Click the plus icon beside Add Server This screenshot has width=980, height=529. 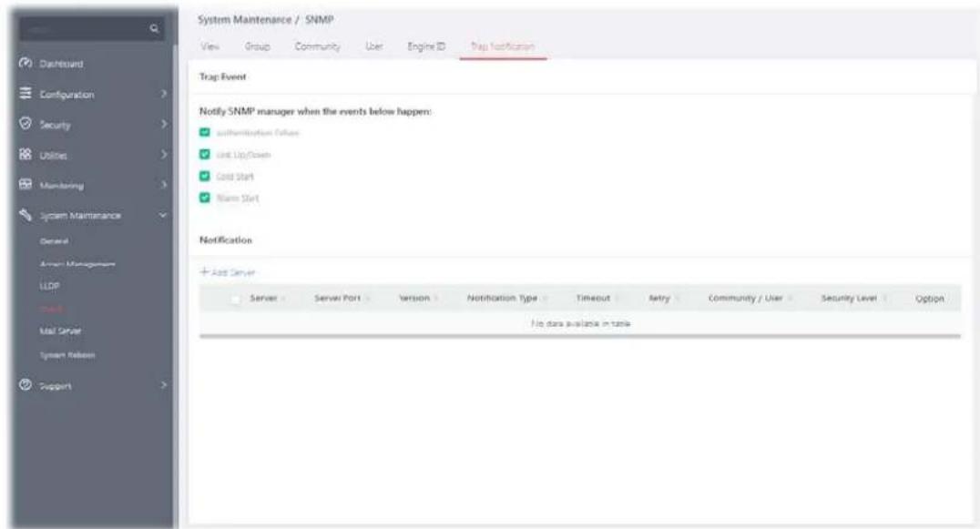click(204, 271)
